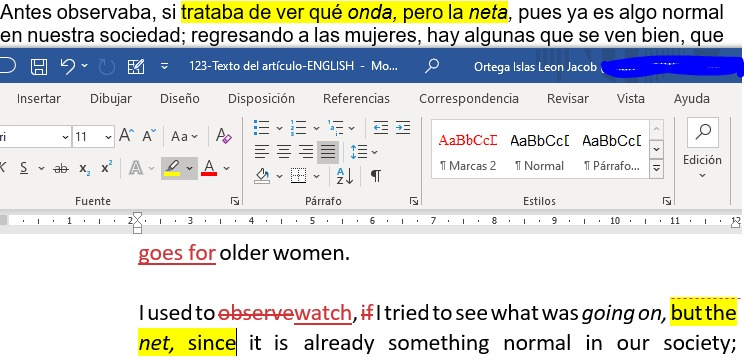Apply the Marcas 2 style

[x=468, y=149]
